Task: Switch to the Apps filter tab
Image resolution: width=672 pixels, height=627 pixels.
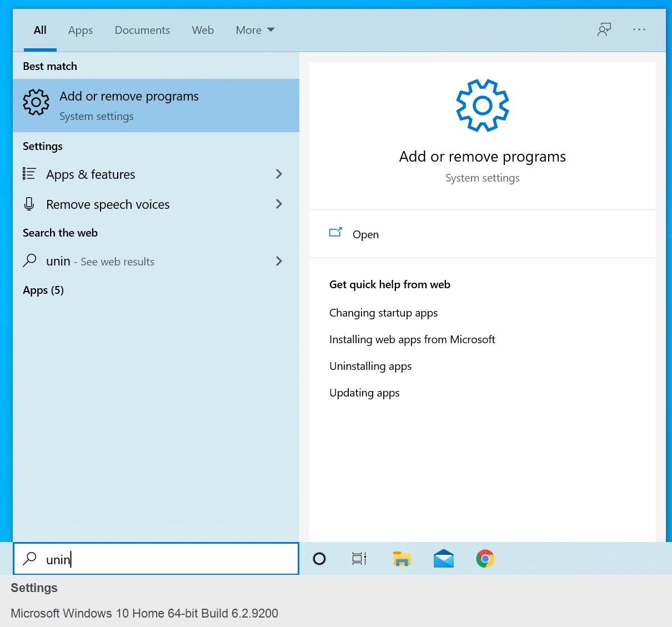Action: (x=81, y=30)
